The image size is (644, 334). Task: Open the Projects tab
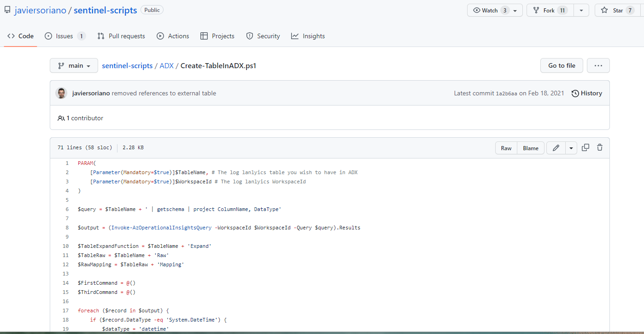click(217, 36)
